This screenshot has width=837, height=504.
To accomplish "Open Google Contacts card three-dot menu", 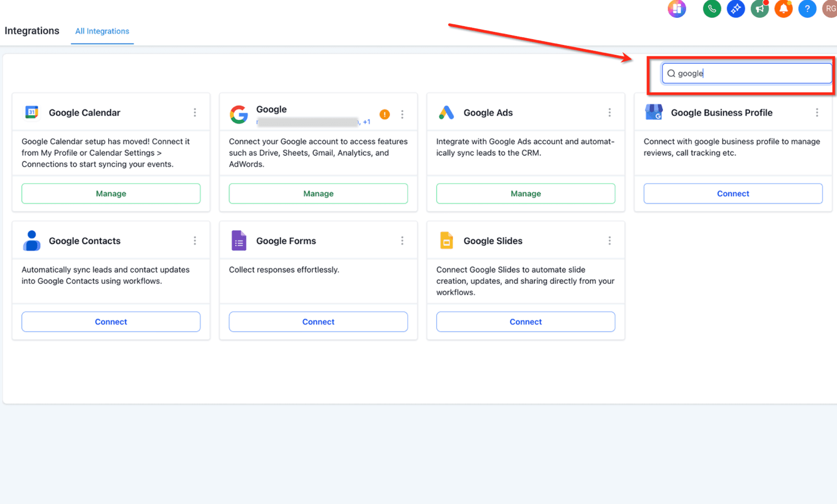I will click(x=195, y=240).
